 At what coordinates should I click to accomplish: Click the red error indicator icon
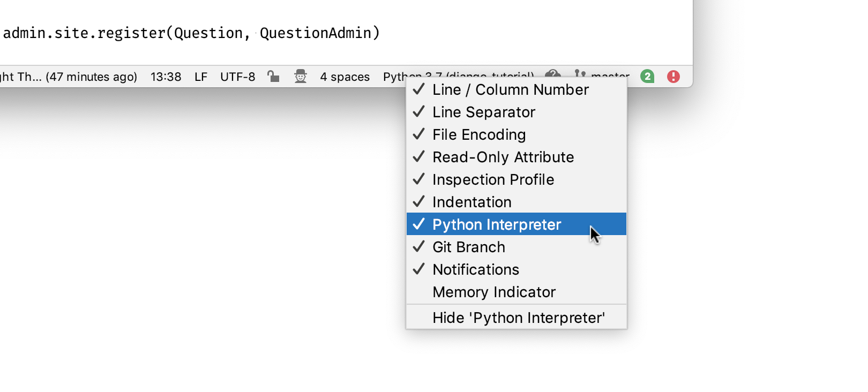click(674, 77)
